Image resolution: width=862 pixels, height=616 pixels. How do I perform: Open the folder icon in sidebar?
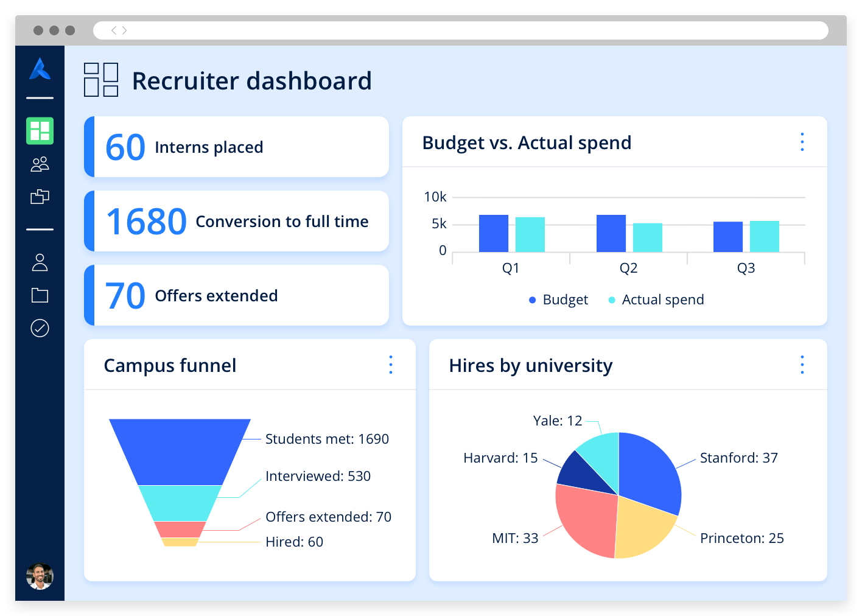point(40,295)
